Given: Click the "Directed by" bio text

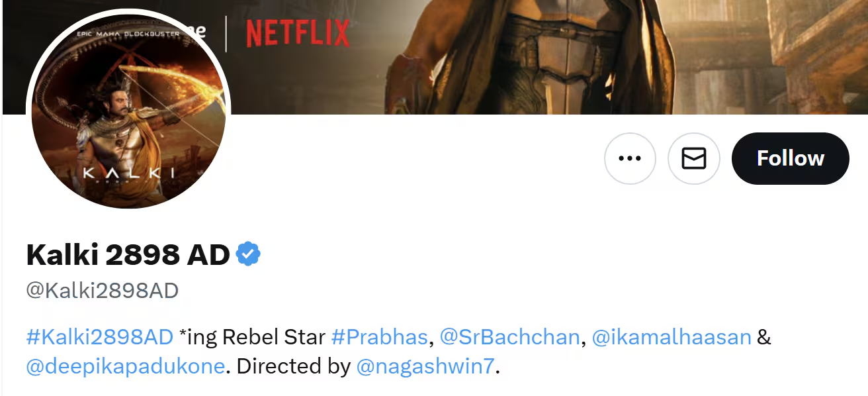Looking at the screenshot, I should click(x=293, y=366).
